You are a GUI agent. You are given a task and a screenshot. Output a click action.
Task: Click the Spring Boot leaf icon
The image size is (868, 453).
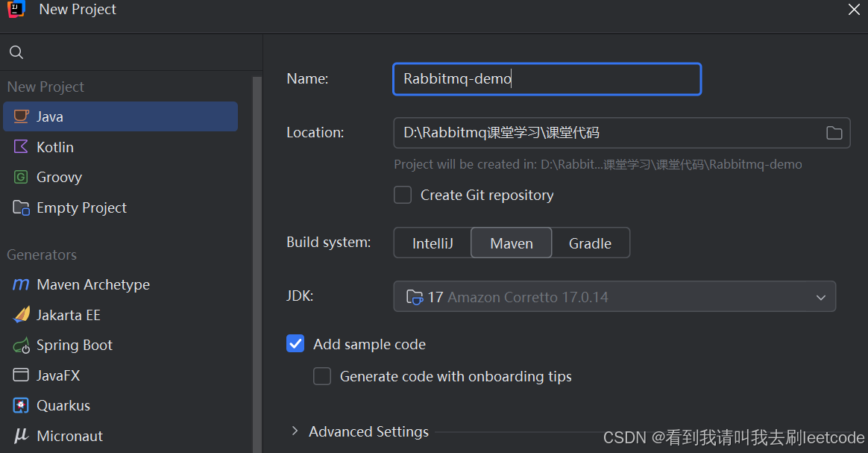pos(21,346)
